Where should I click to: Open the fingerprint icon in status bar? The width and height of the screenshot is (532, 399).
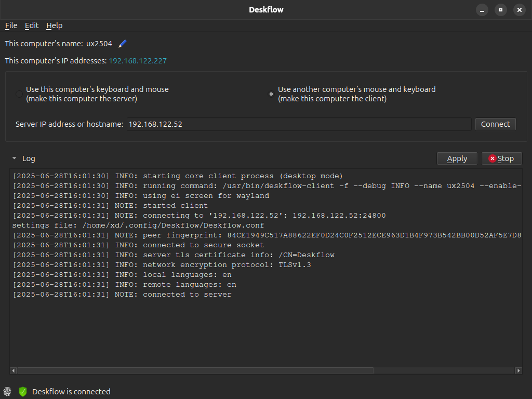point(7,392)
